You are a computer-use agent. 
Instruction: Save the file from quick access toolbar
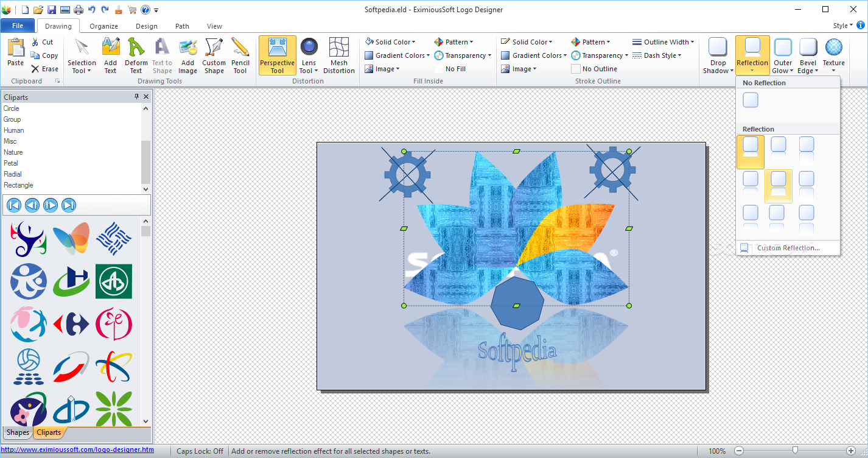tap(52, 10)
